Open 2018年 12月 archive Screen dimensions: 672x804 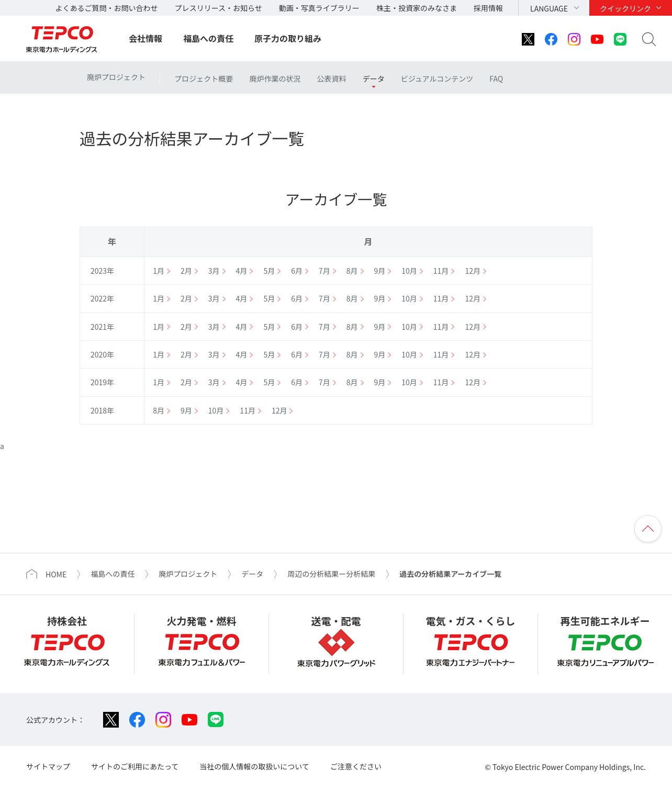point(282,411)
